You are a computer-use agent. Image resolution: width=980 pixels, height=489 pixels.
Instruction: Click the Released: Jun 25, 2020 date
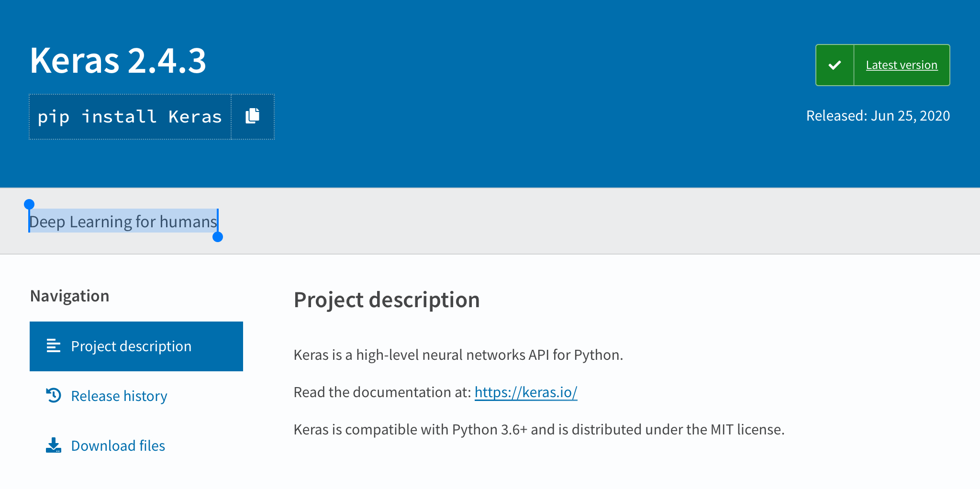[x=878, y=116]
